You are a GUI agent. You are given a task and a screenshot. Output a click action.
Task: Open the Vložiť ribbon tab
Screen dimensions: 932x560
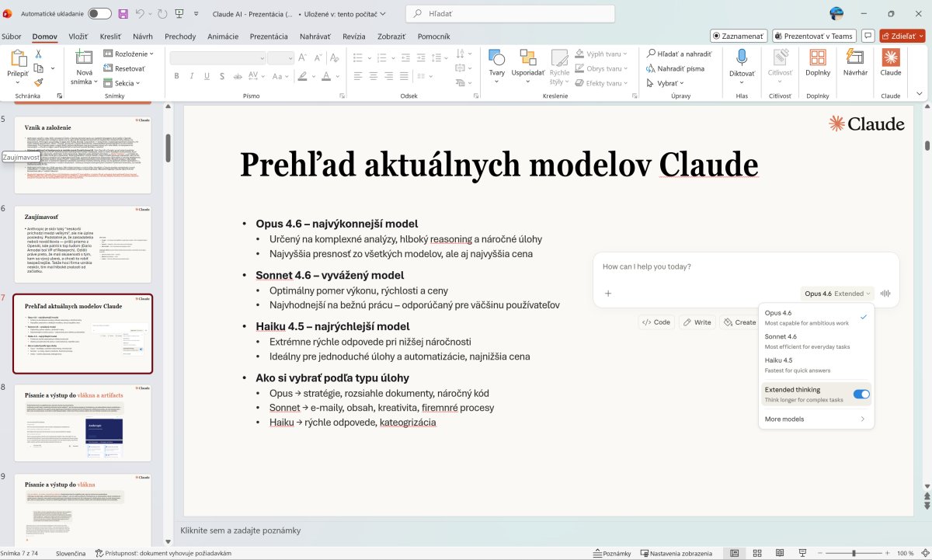(x=78, y=37)
